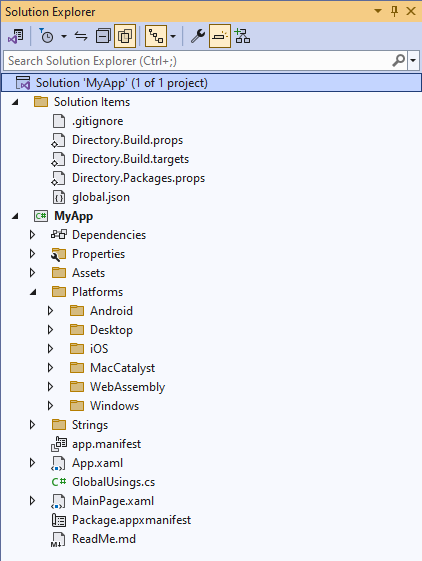This screenshot has width=422, height=561.
Task: Click the Directory.Build.targets file icon
Action: point(58,159)
